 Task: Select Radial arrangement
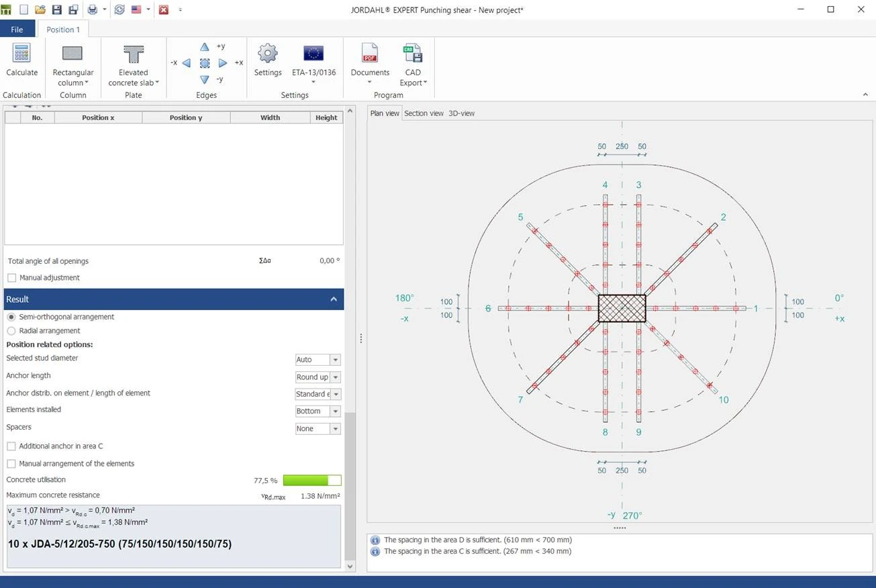point(11,331)
